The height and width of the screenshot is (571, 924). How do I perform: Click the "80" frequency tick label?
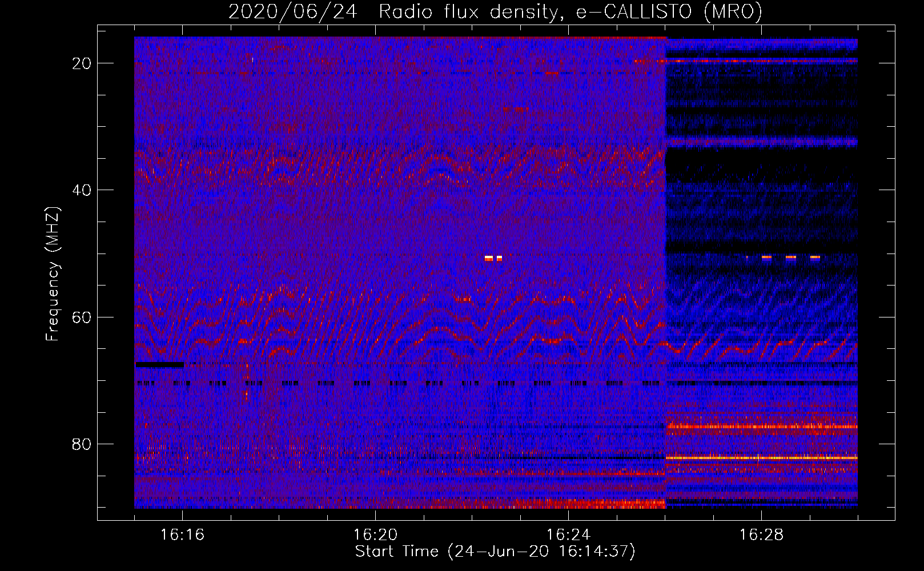(82, 444)
